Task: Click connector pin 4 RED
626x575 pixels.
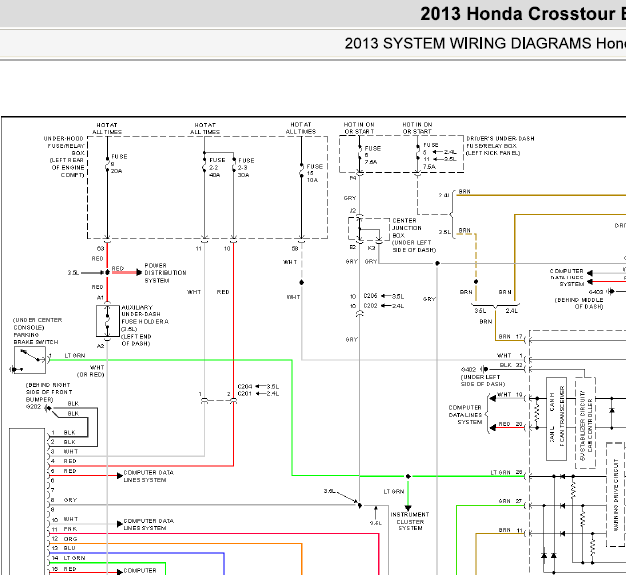Action: [63, 461]
